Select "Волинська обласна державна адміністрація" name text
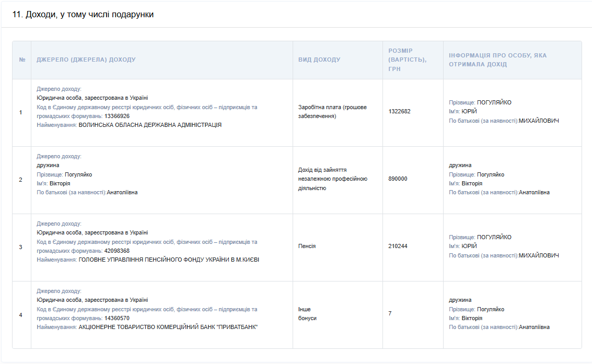592x364 pixels. pyautogui.click(x=150, y=125)
